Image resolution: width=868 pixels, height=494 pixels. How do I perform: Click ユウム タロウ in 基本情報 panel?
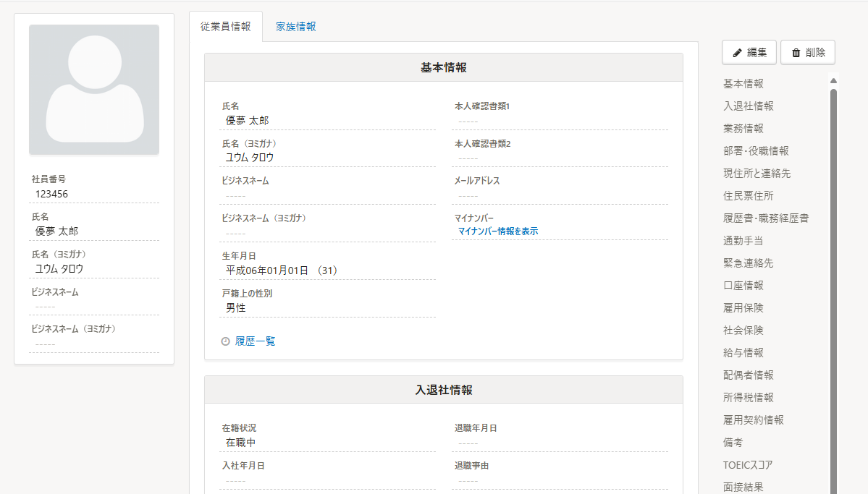pyautogui.click(x=250, y=158)
